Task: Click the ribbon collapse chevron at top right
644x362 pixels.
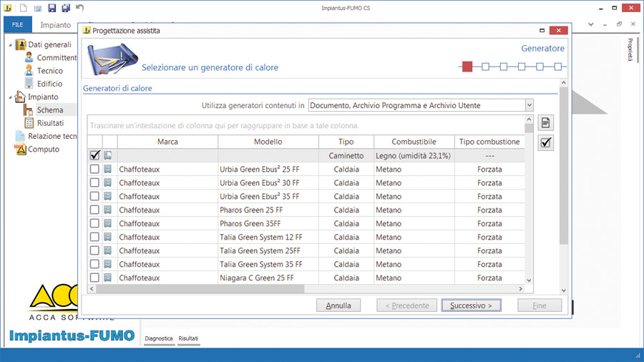Action: coord(590,24)
